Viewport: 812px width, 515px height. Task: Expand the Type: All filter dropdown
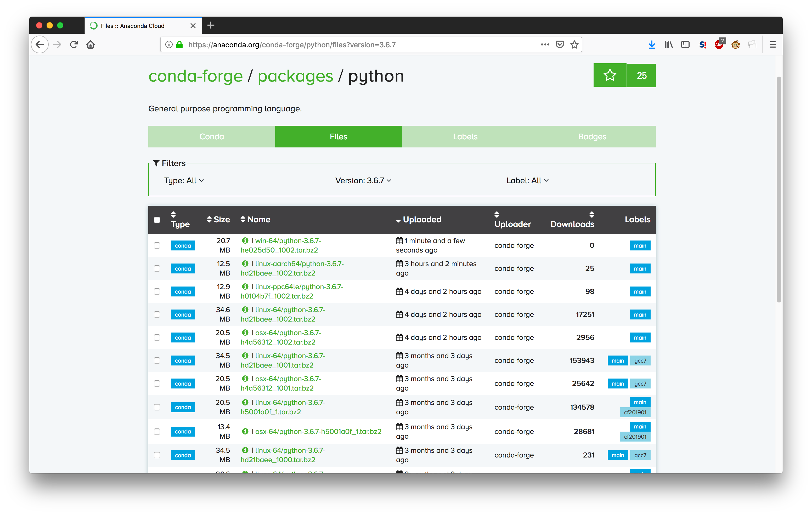tap(184, 181)
